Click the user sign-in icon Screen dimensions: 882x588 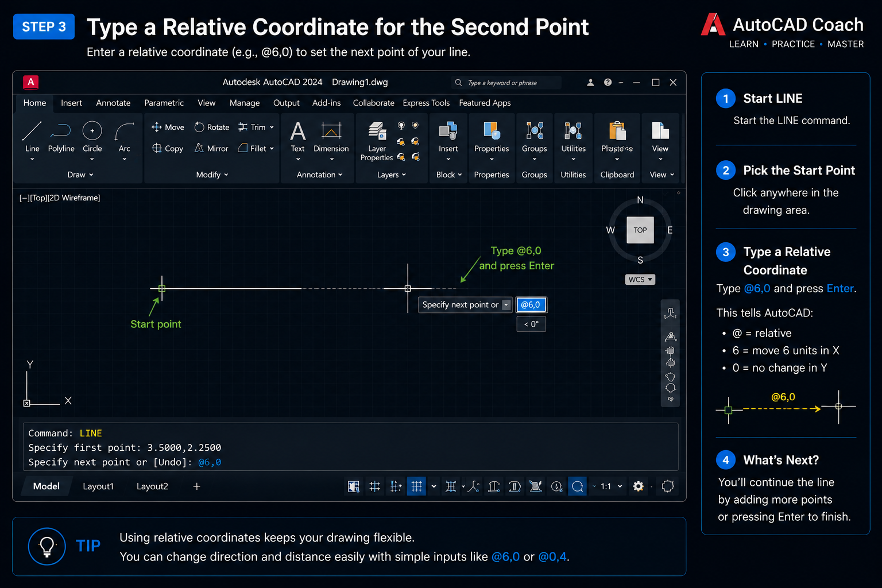[590, 82]
